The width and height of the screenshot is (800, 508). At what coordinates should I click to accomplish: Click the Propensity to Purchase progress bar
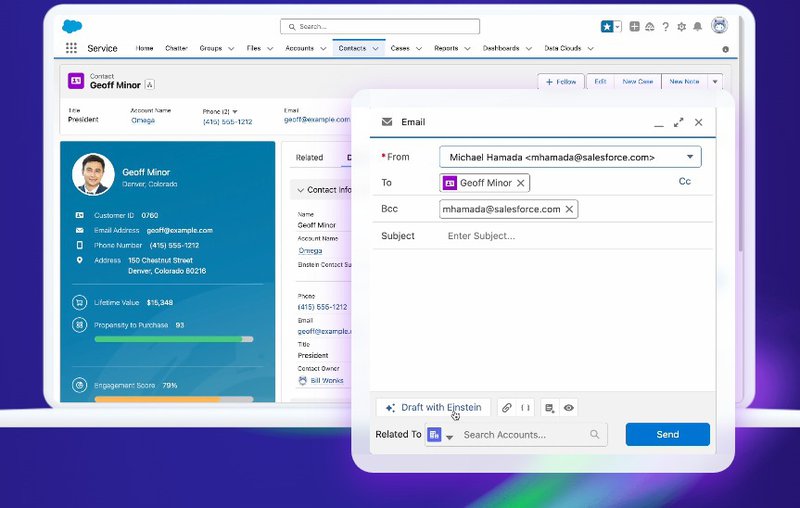click(173, 339)
